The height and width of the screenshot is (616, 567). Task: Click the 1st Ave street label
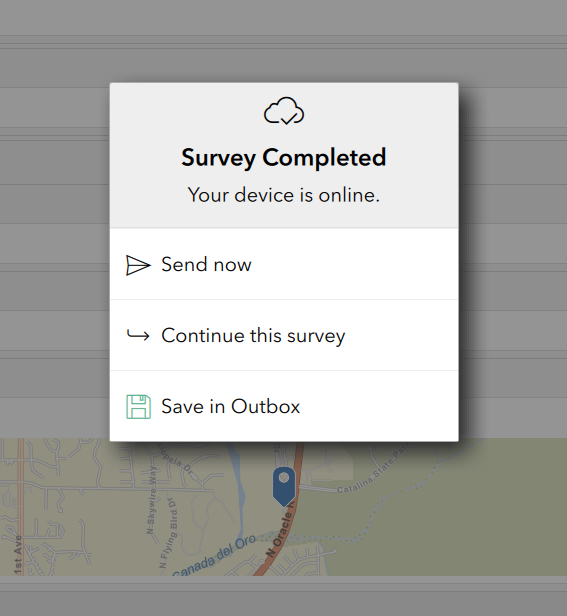(18, 555)
